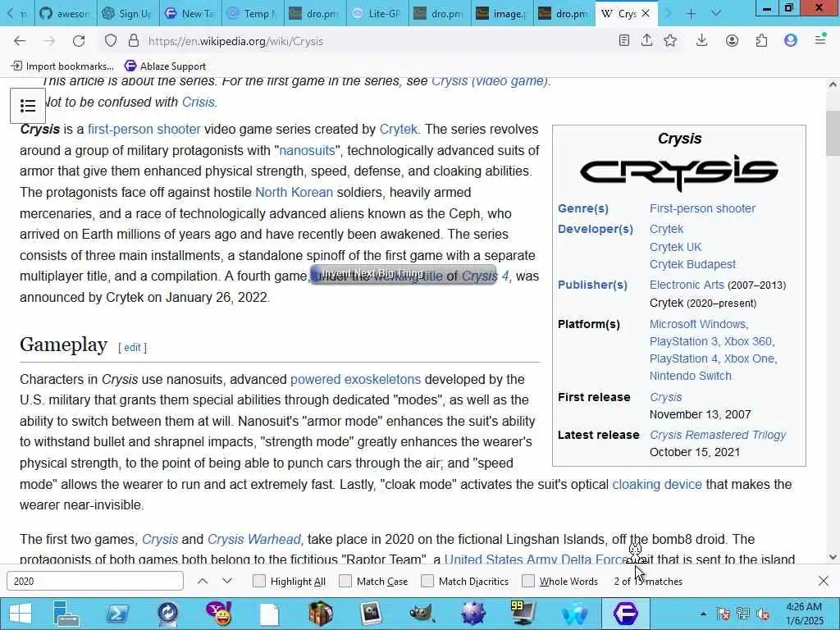The height and width of the screenshot is (630, 840).
Task: Open the Windows Start button
Action: point(20,614)
